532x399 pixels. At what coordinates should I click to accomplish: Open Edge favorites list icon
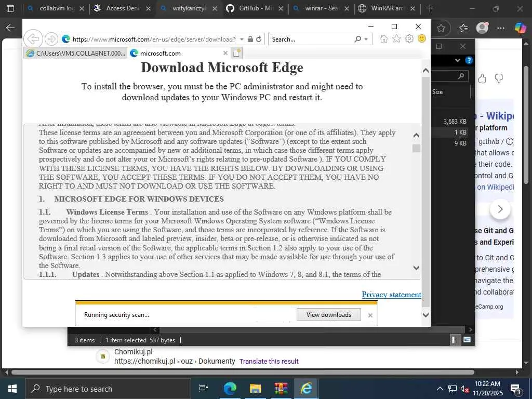point(463,28)
